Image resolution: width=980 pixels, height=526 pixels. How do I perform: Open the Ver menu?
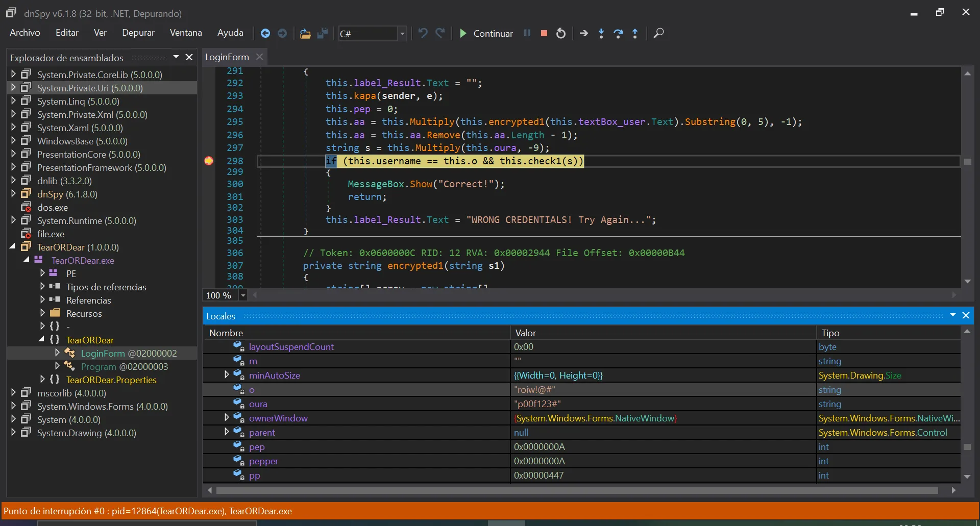pos(100,33)
